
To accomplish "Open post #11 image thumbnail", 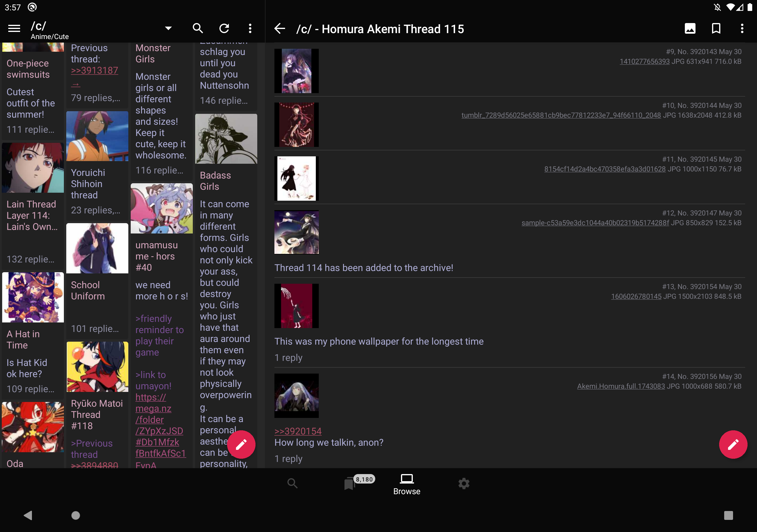I will (296, 178).
